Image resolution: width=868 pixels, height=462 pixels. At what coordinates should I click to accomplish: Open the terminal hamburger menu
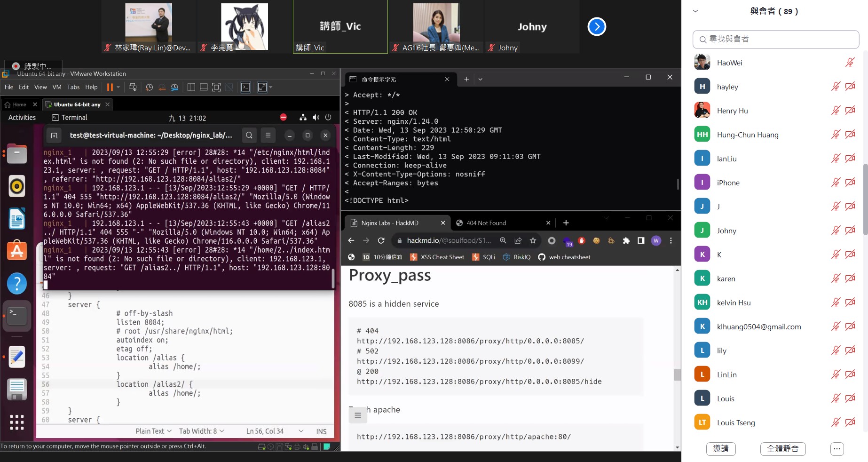268,135
